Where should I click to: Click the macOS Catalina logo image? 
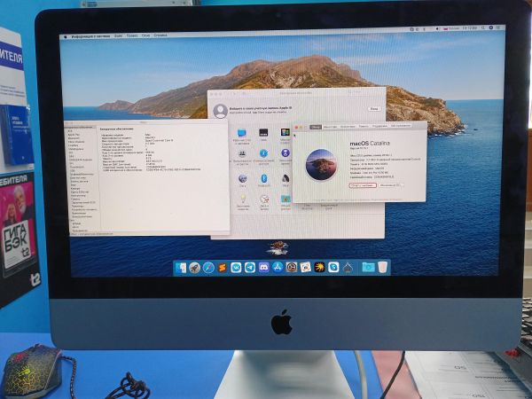coord(321,165)
